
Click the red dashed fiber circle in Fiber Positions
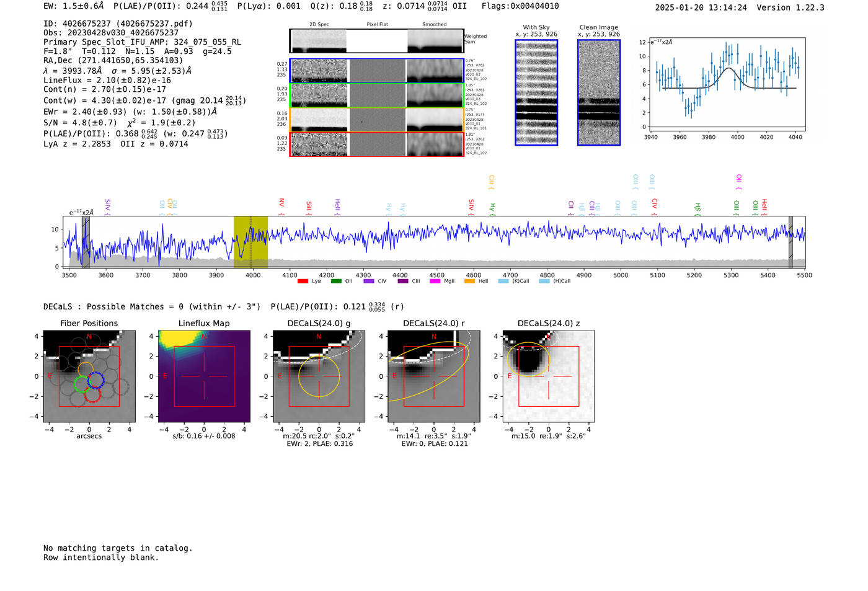92,394
